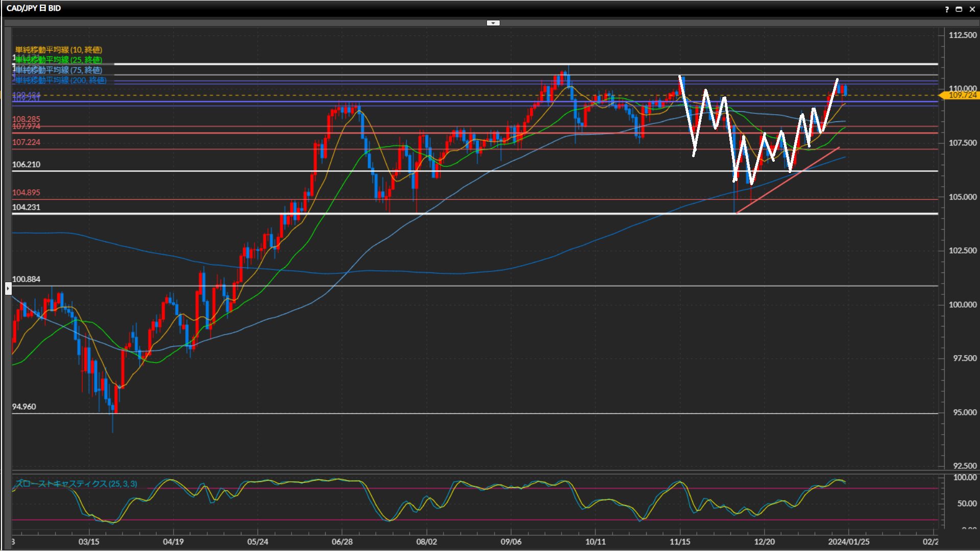Select the red 104.895 horizontal line label
Screen dimensions: 980x551
pos(26,192)
